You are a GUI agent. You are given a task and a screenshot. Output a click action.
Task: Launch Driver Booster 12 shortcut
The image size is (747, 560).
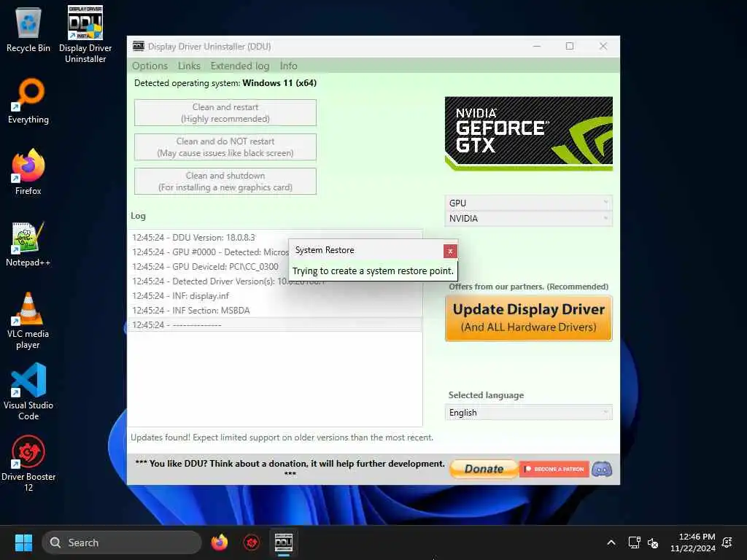click(x=28, y=464)
